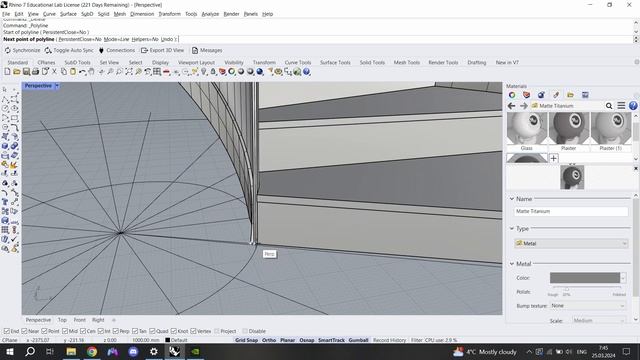The image size is (640, 360).
Task: Click the Save disk icon
Action: point(26,72)
